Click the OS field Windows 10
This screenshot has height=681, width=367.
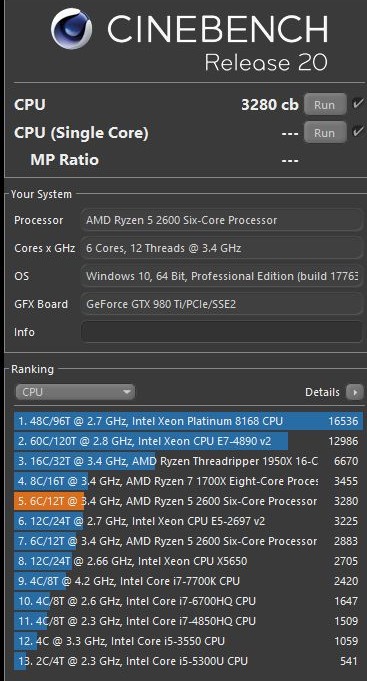(222, 276)
